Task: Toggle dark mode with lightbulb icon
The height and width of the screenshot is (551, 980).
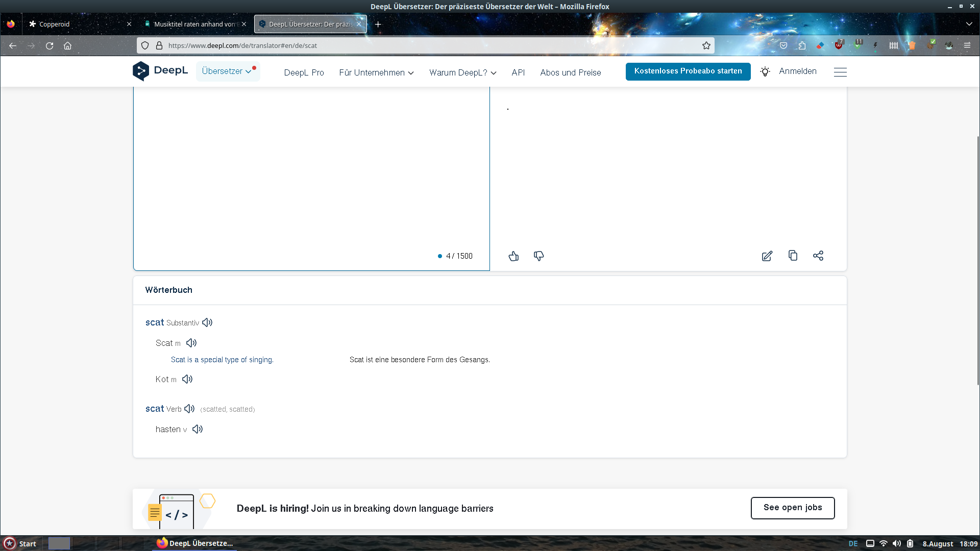Action: pyautogui.click(x=765, y=72)
